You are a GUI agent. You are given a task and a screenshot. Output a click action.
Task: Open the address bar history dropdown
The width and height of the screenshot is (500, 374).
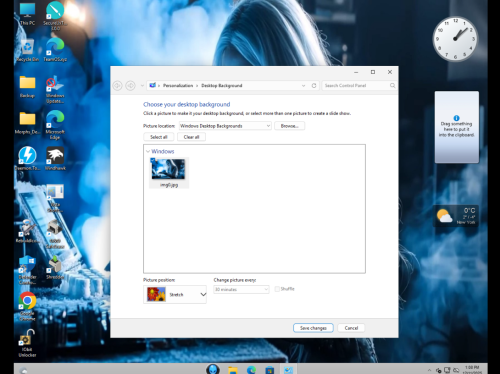pyautogui.click(x=303, y=86)
